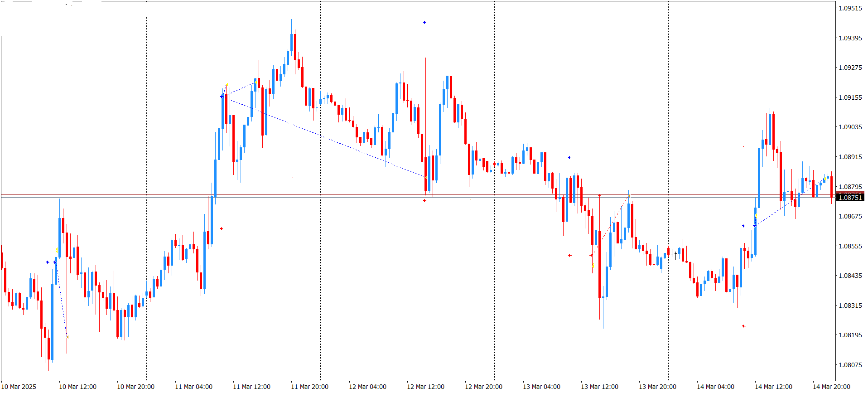
Task: Click the 14 Mar 20:00 time label
Action: [x=832, y=387]
